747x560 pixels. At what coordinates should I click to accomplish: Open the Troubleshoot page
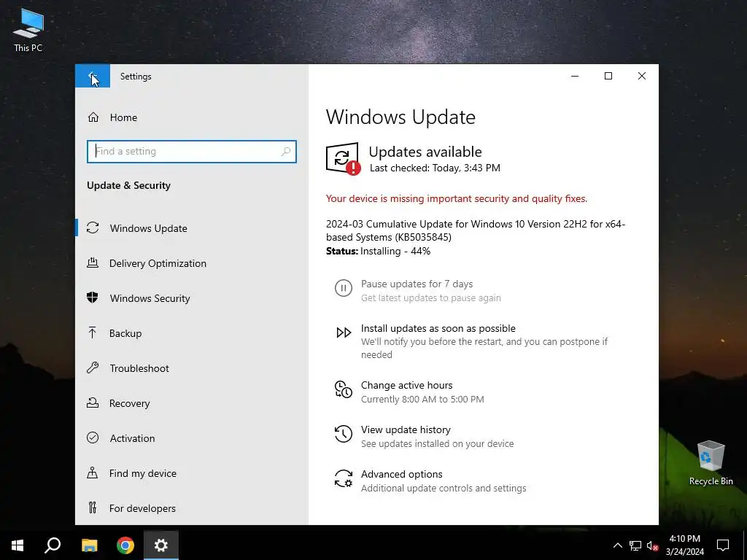tap(192, 368)
